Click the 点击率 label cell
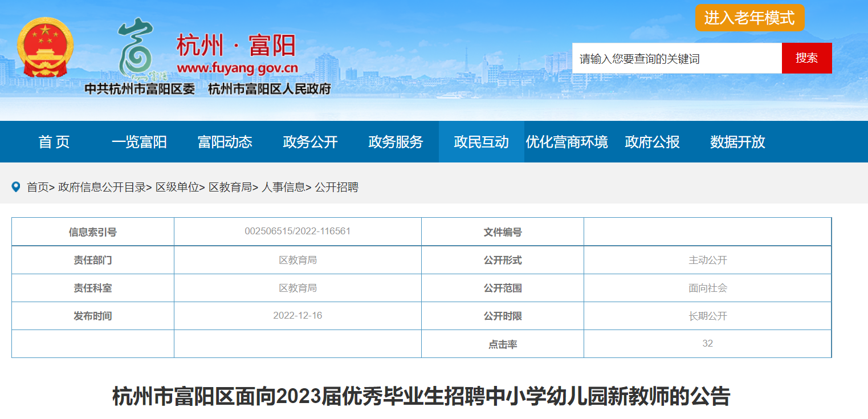 tap(503, 344)
